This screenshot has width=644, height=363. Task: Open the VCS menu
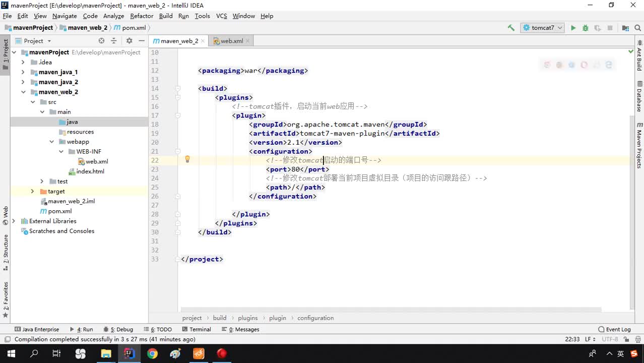[222, 16]
